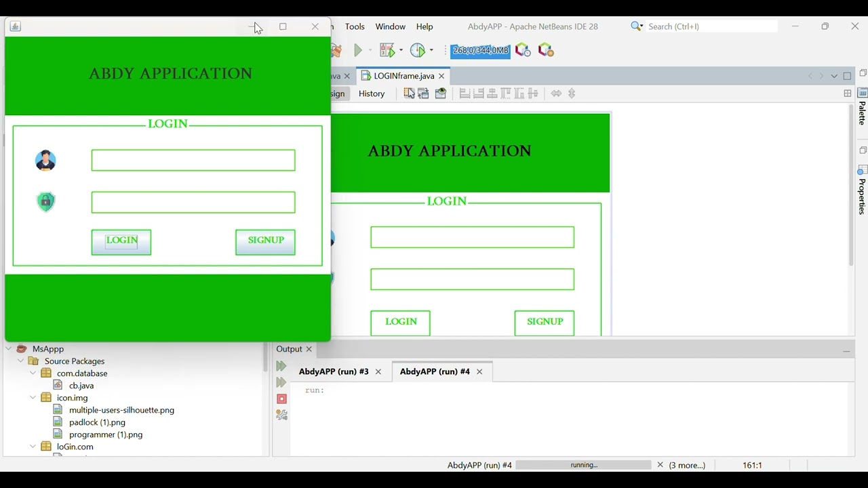Open the Tools menu
Image resolution: width=868 pixels, height=488 pixels.
point(355,26)
